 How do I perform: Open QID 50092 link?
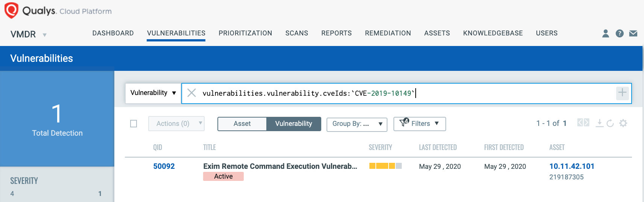pos(164,166)
